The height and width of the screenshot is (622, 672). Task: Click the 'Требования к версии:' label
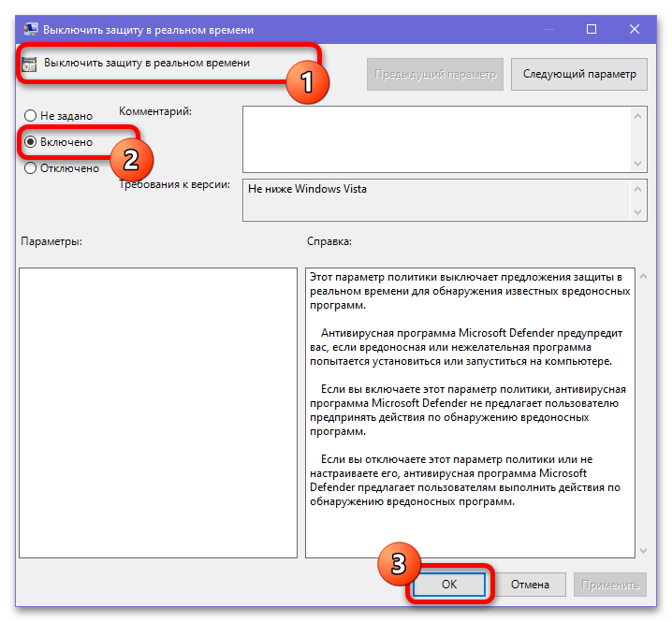pos(174,184)
